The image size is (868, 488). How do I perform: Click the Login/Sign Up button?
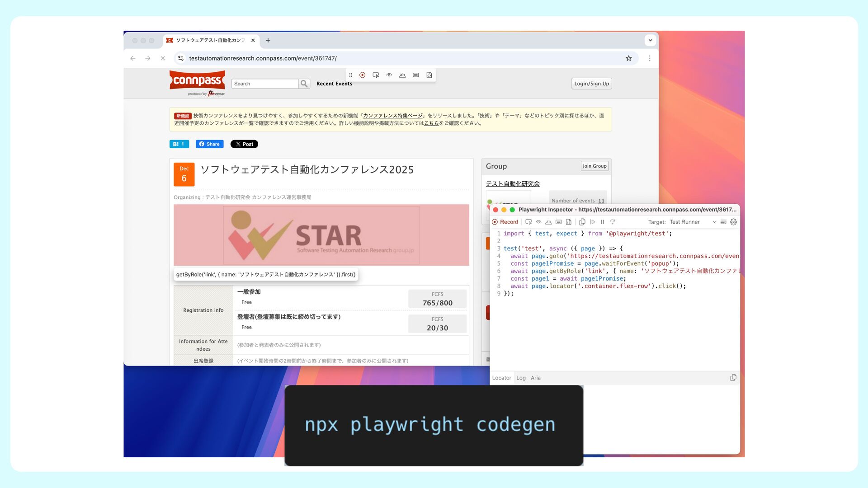tap(591, 84)
